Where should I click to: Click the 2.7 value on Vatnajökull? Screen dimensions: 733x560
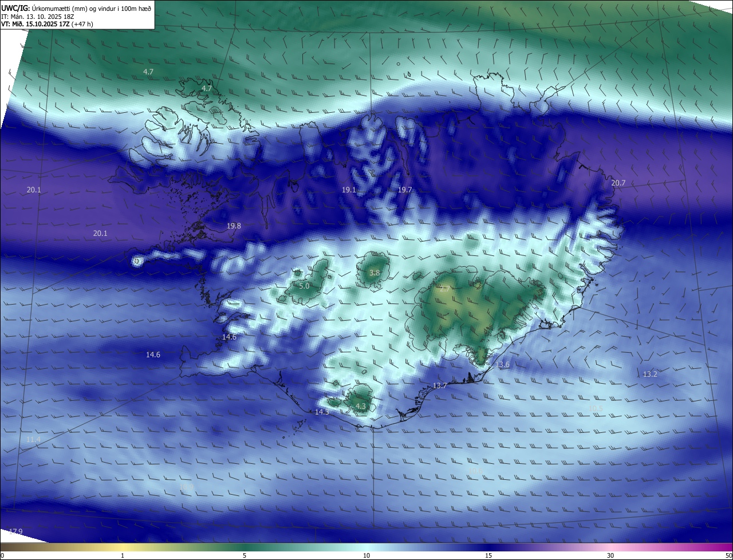(x=444, y=289)
